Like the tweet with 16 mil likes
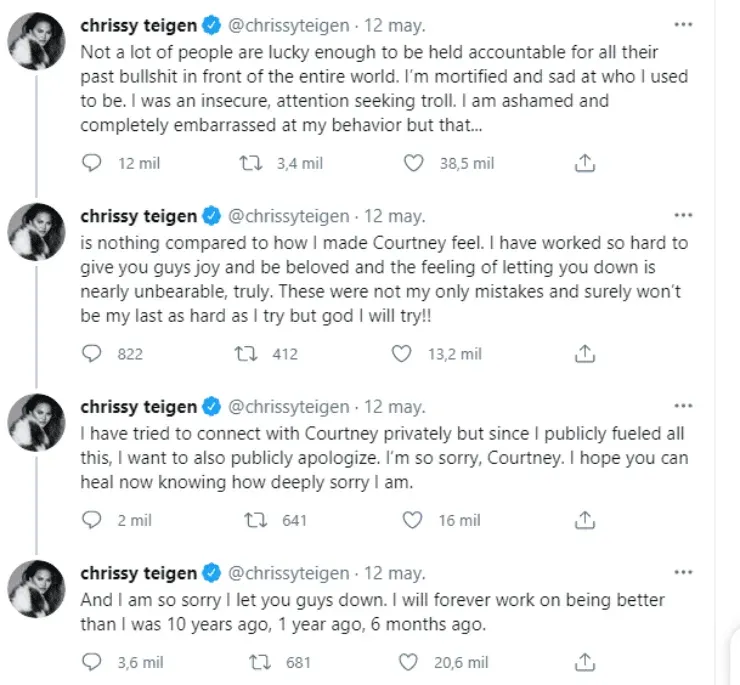 tap(411, 520)
